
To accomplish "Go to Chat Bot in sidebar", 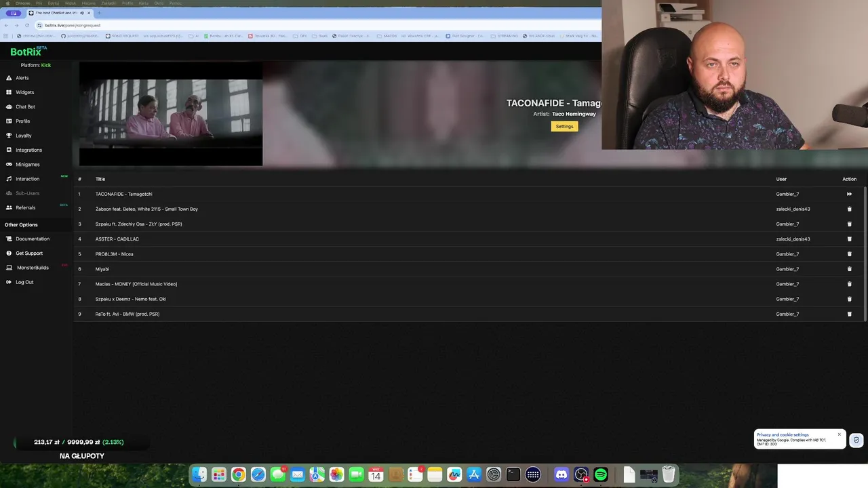I will (x=25, y=106).
